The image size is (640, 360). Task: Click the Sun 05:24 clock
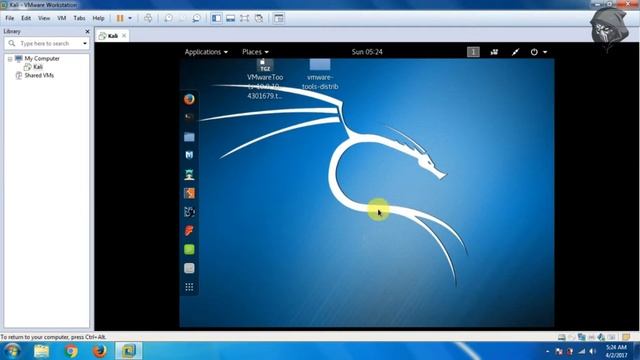click(367, 52)
